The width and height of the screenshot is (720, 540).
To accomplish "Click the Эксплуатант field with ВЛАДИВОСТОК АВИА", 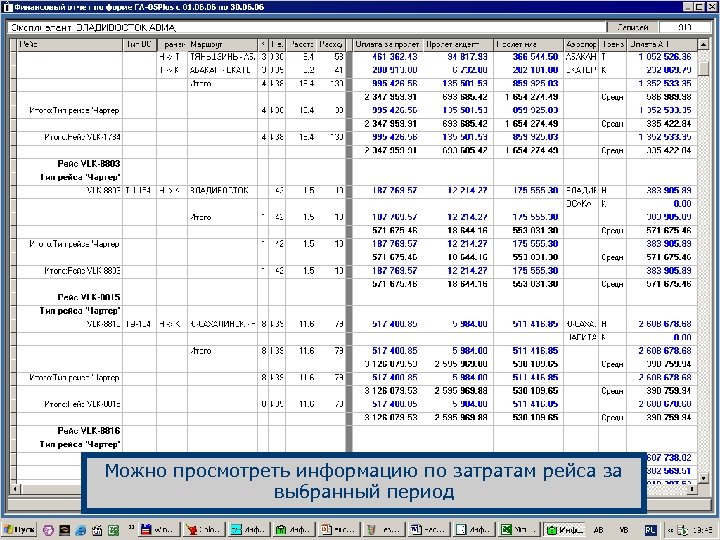I will pos(307,28).
